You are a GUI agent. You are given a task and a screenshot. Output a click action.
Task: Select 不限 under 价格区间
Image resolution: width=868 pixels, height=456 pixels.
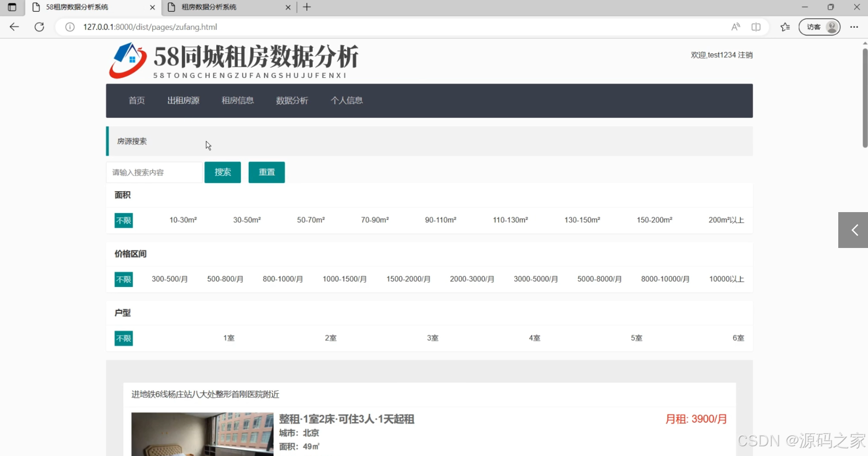[x=124, y=279]
